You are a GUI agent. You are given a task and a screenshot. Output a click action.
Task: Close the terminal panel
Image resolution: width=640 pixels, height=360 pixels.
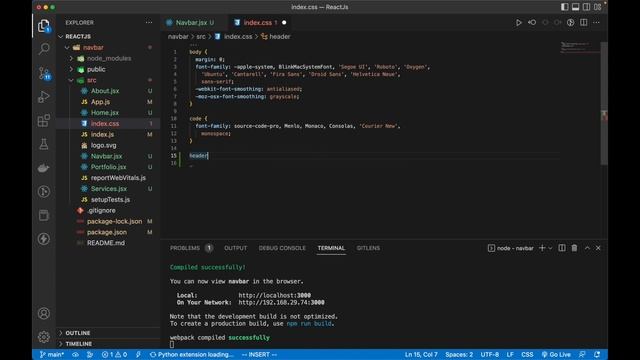pyautogui.click(x=598, y=248)
